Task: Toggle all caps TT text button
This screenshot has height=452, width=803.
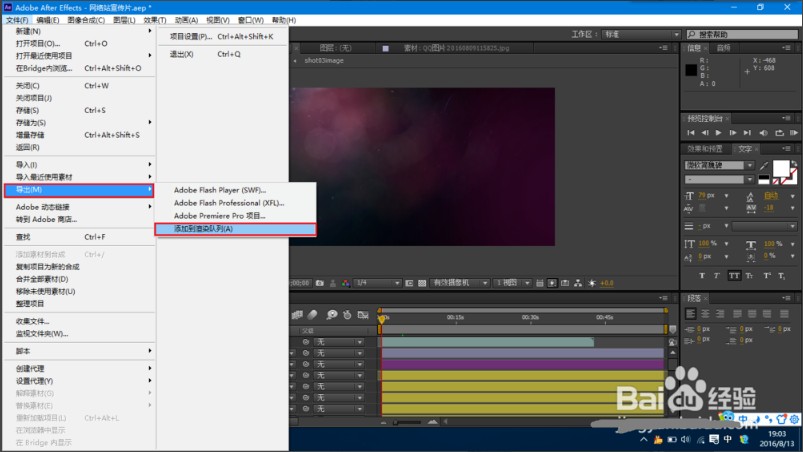Action: pyautogui.click(x=734, y=275)
